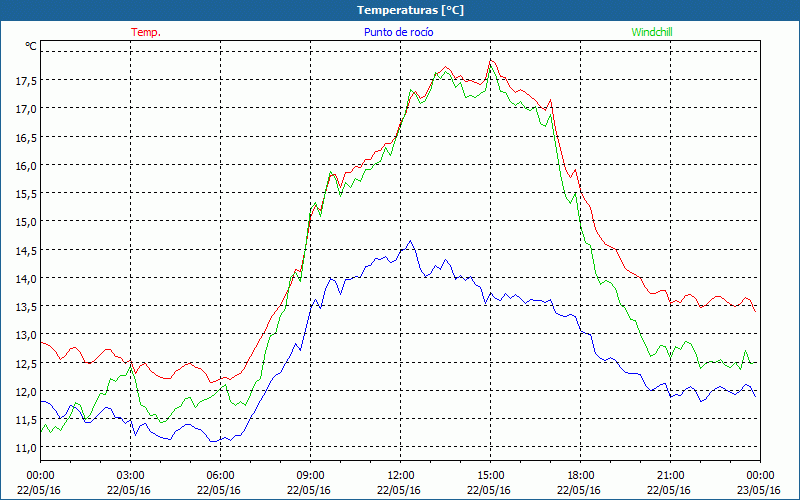Select the blue Punto de rocío legend label
The height and width of the screenshot is (500, 800).
click(398, 32)
